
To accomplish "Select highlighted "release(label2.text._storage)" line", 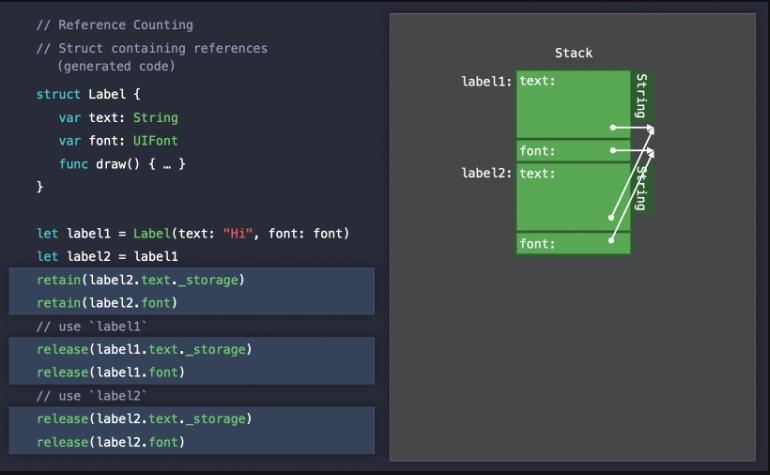I will pyautogui.click(x=144, y=418).
